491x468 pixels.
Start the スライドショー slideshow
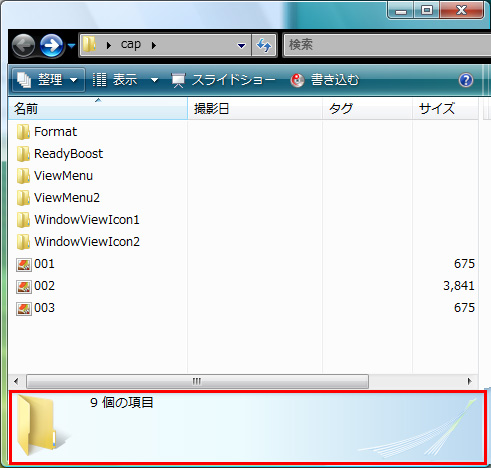(x=223, y=80)
